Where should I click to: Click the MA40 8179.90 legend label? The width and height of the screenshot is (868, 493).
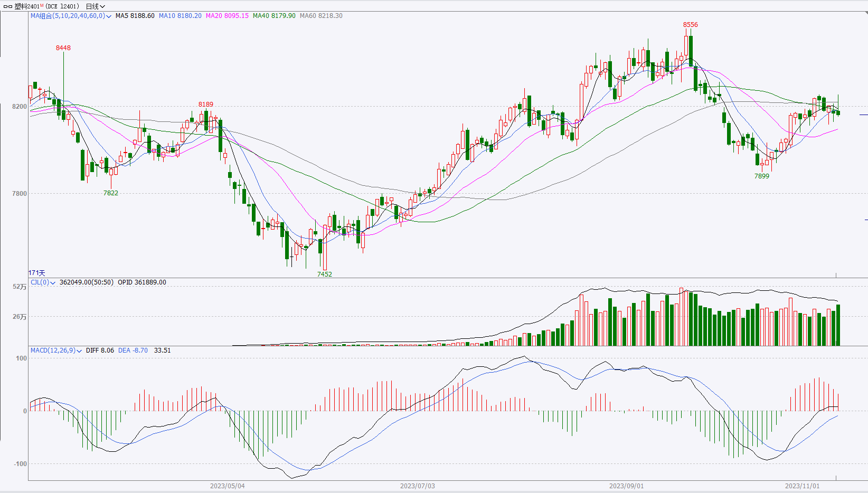[x=274, y=16]
